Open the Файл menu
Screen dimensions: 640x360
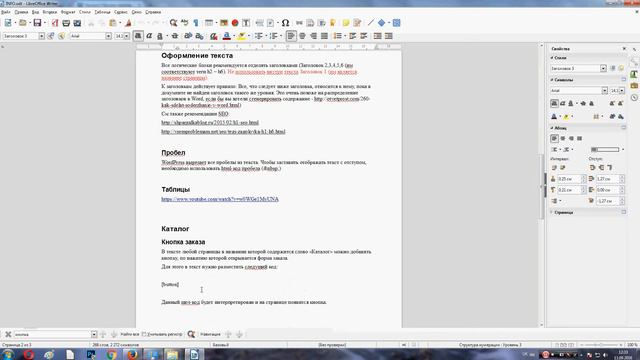6,12
